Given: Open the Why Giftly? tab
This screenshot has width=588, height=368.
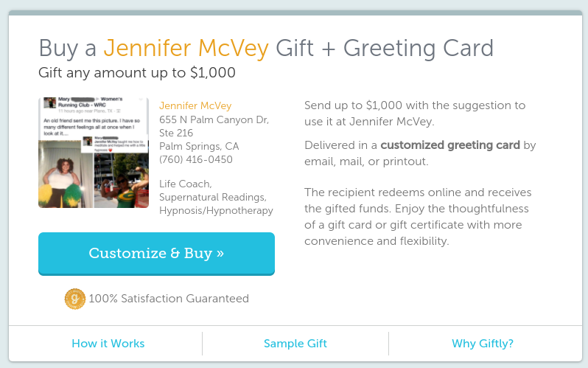Looking at the screenshot, I should click(482, 344).
